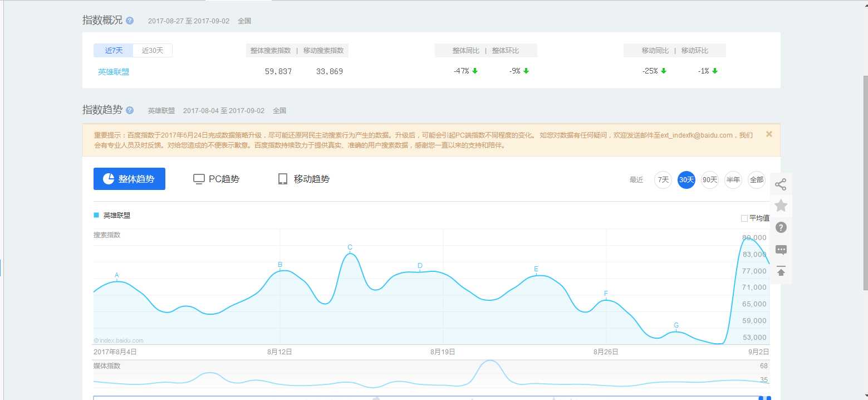This screenshot has width=868, height=400.
Task: Click marker F on the trend chart
Action: pos(606,294)
